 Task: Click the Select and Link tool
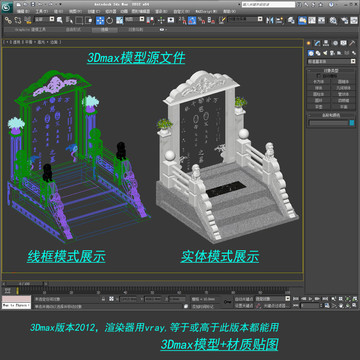pyautogui.click(x=8, y=20)
